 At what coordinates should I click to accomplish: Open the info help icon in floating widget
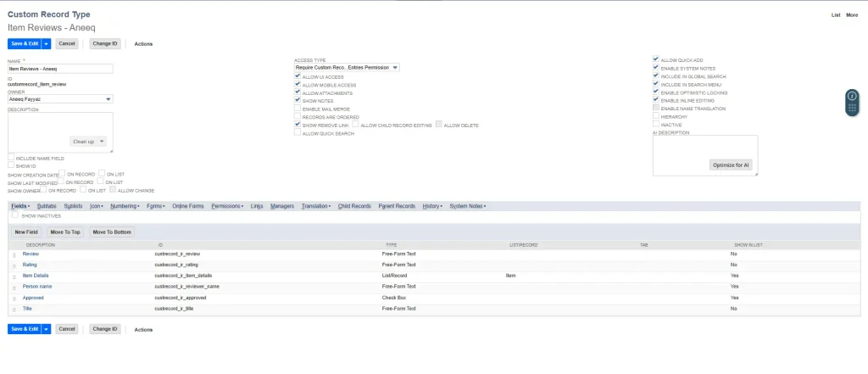pos(852,96)
